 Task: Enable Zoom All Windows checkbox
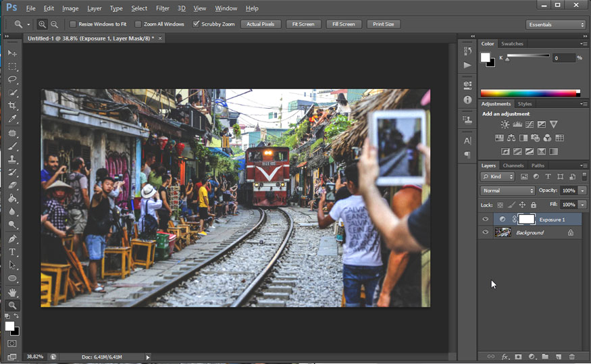[138, 24]
